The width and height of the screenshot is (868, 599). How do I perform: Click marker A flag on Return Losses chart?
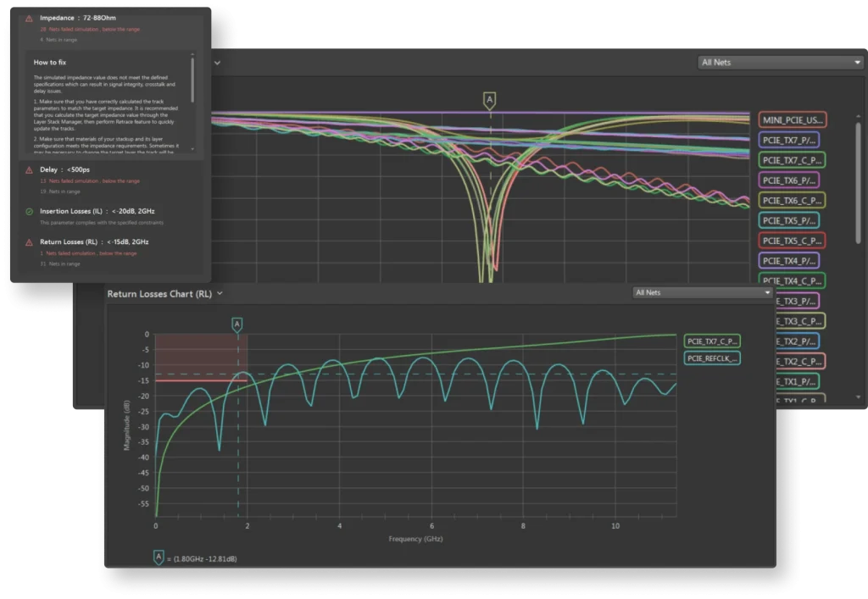[x=236, y=324]
